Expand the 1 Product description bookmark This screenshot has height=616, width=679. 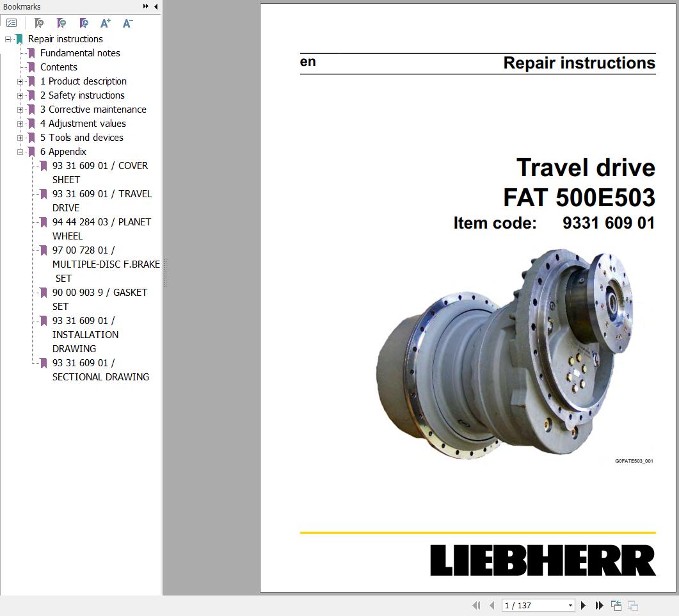20,81
